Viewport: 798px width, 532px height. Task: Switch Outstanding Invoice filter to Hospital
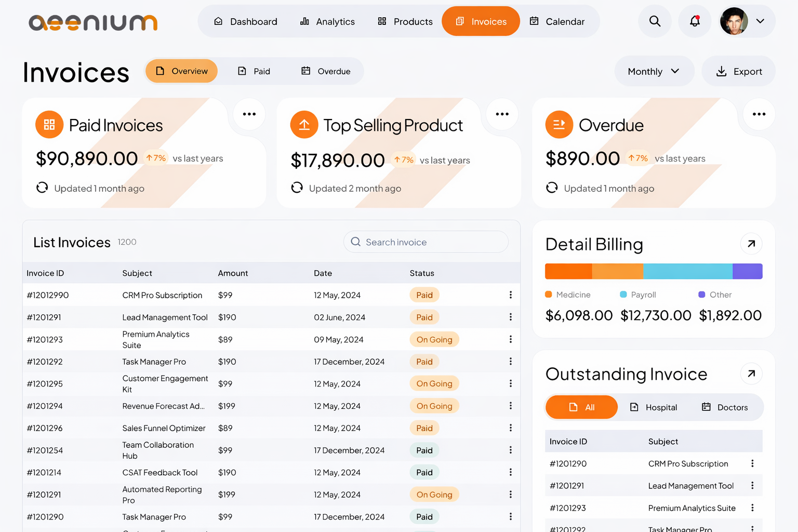654,407
